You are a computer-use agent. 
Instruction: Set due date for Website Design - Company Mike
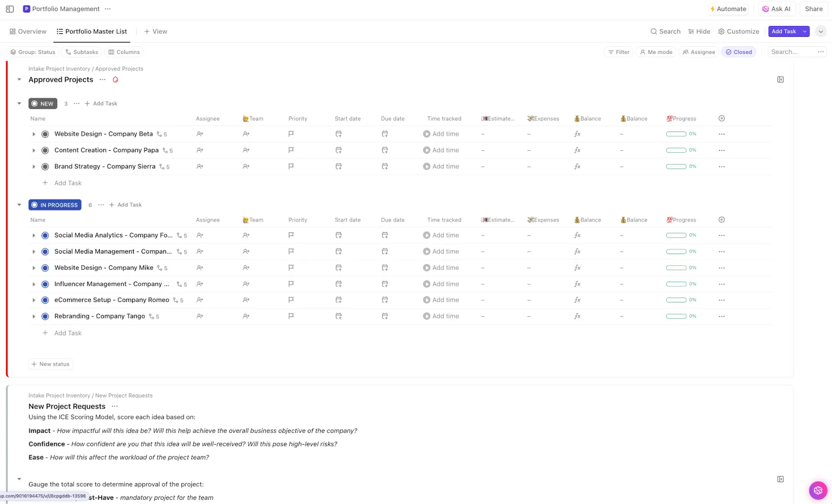click(x=385, y=268)
